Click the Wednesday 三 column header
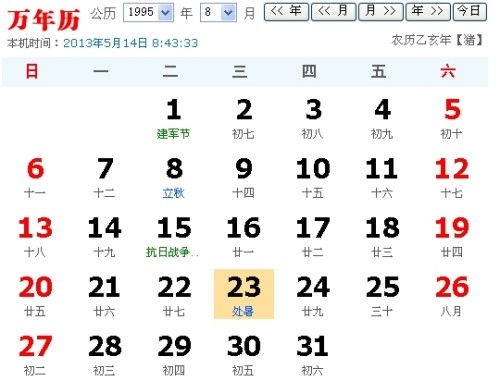This screenshot has width=500, height=381. (x=240, y=72)
